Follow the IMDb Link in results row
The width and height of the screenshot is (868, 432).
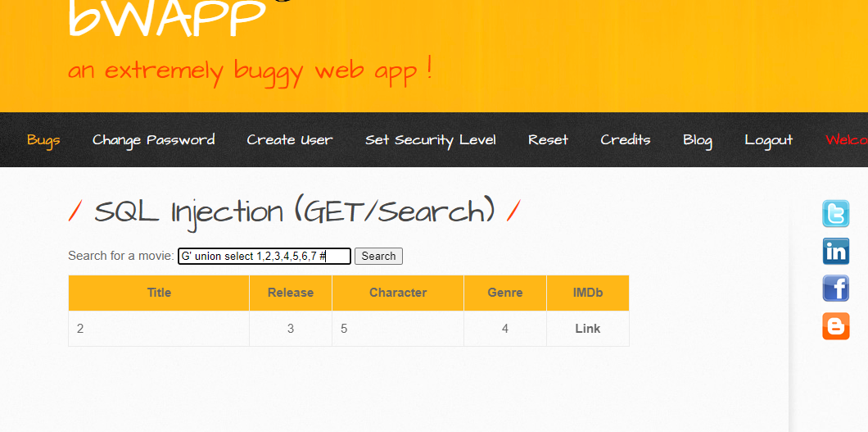tap(587, 329)
